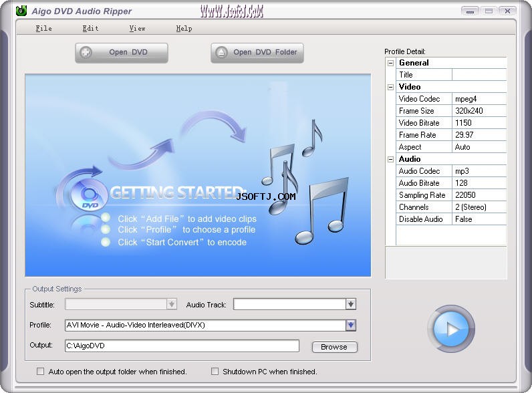
Task: Click the 22050 sampling rate value
Action: (x=479, y=195)
